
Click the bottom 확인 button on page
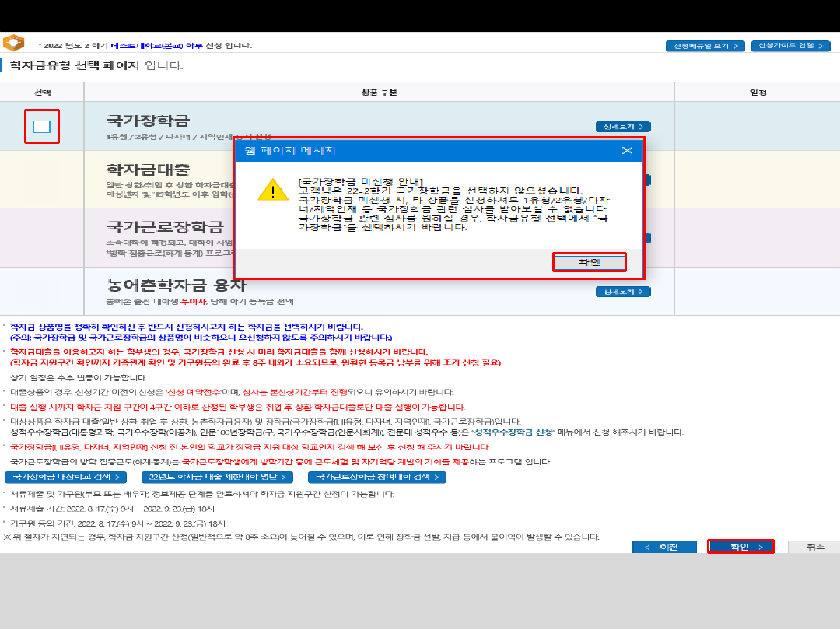click(740, 547)
